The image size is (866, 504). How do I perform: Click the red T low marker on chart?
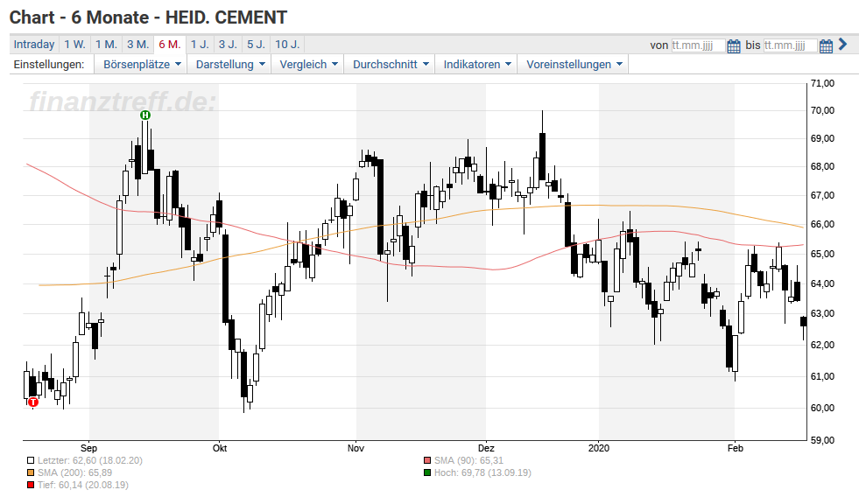coord(33,402)
